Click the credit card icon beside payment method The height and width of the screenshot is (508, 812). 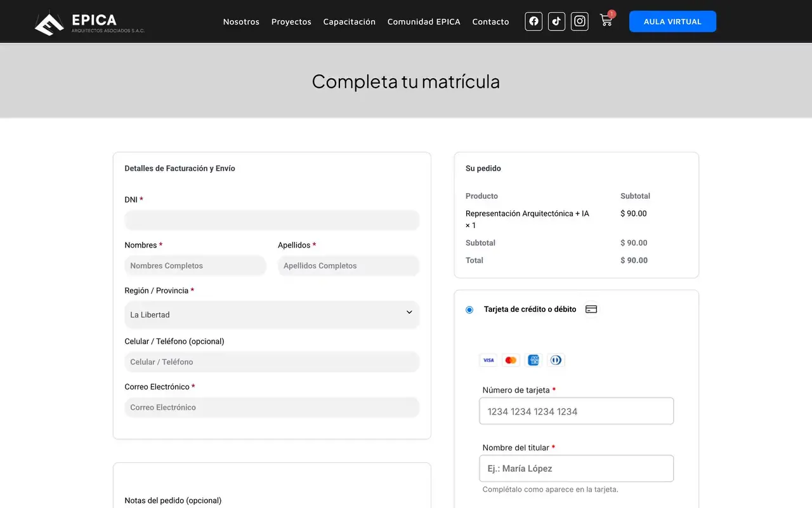point(591,309)
